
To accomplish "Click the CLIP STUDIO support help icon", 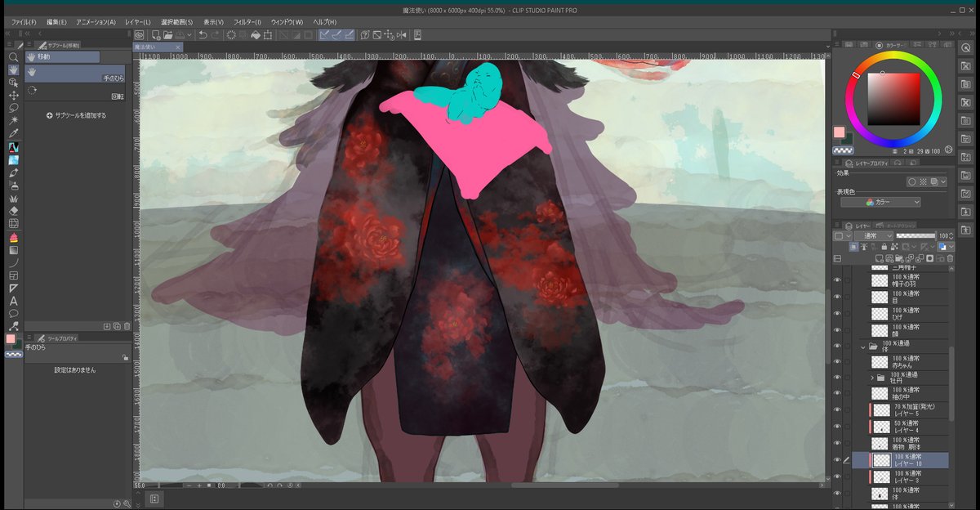I will (365, 35).
